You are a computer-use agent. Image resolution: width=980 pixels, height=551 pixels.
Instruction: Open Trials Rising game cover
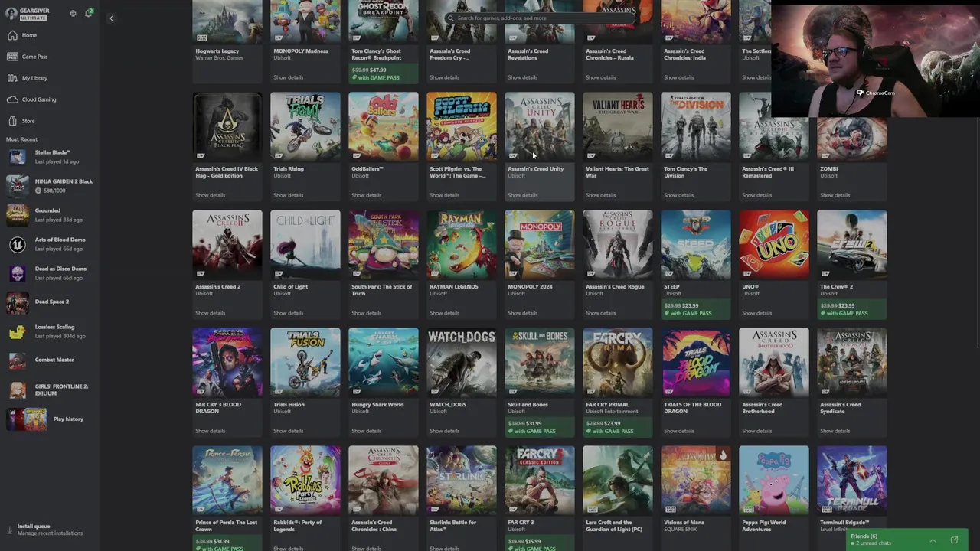point(305,127)
